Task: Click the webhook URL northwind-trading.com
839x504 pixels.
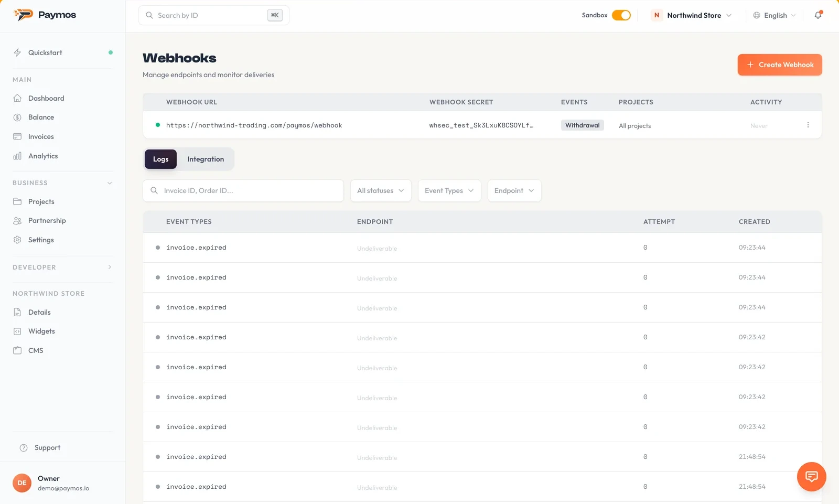Action: (254, 125)
